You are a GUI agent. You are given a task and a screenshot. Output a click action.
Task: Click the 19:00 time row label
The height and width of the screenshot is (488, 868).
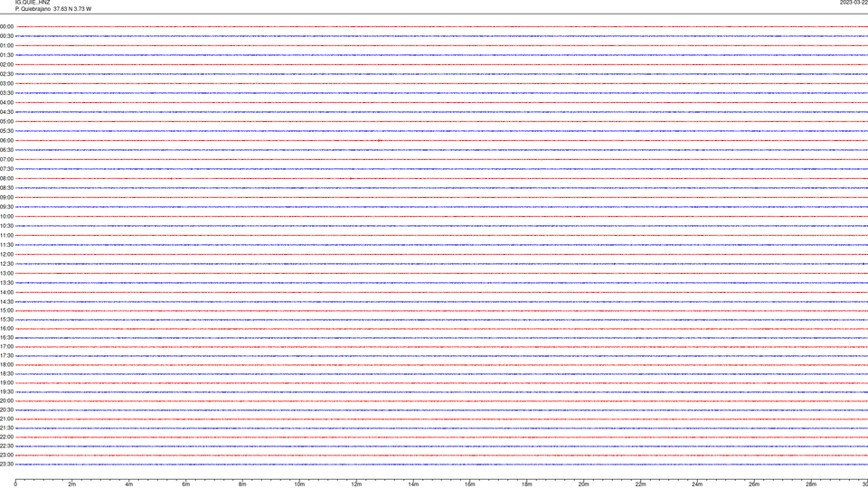point(6,383)
